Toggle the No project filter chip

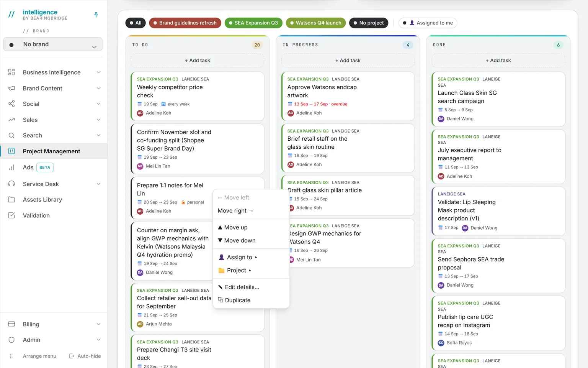pyautogui.click(x=369, y=23)
